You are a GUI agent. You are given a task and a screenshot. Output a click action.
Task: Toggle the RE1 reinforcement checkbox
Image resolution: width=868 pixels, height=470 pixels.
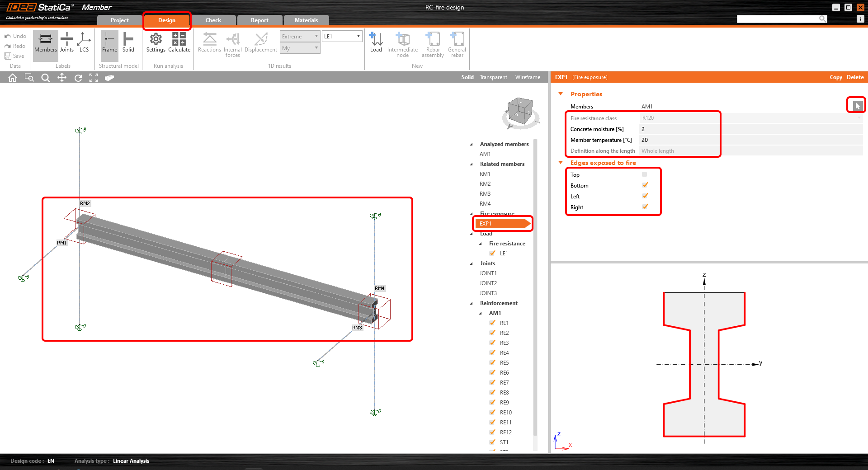pyautogui.click(x=493, y=323)
